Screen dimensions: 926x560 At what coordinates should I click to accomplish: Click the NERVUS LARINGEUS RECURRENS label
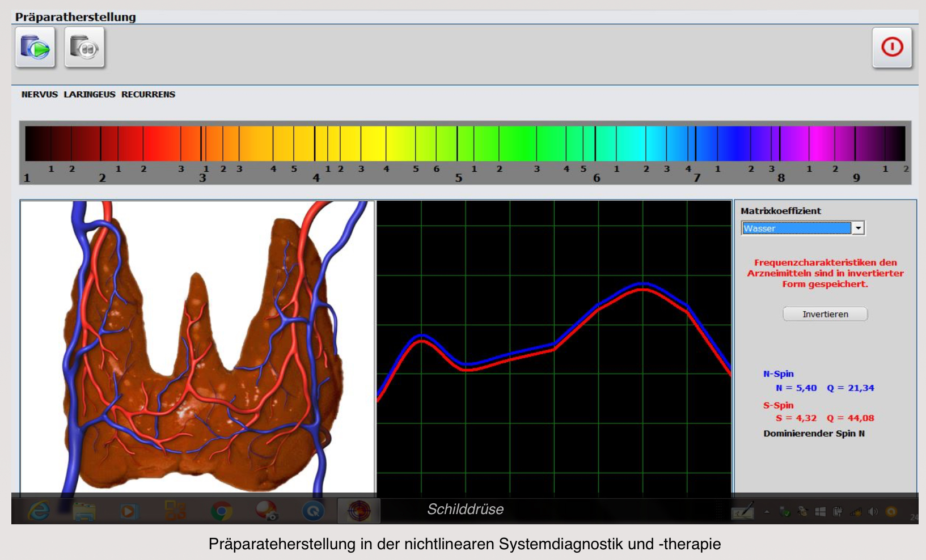tap(98, 95)
